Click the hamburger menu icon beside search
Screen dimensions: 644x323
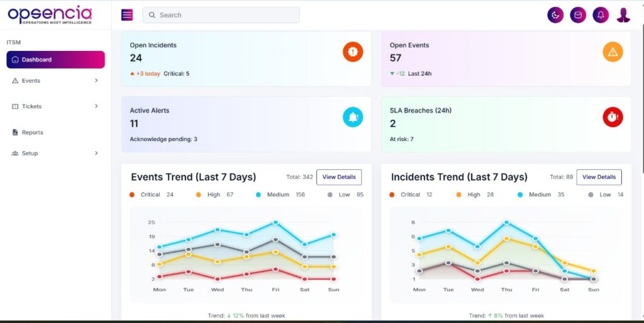[x=127, y=15]
